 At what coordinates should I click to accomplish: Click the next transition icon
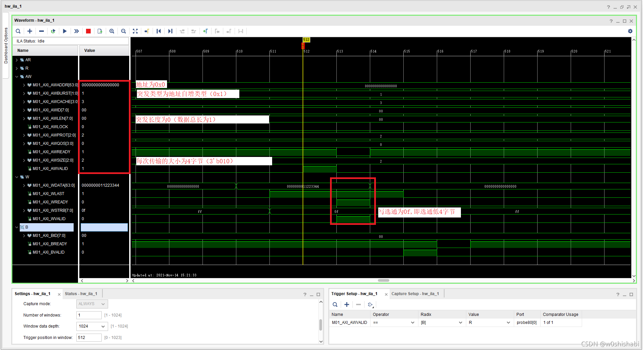(x=193, y=31)
